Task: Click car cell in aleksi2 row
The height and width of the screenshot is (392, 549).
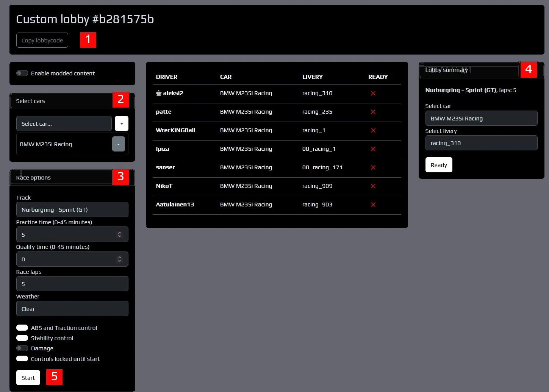Action: pyautogui.click(x=246, y=93)
